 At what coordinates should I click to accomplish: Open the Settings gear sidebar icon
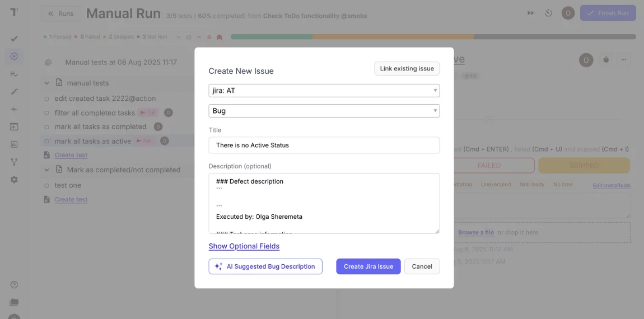pos(14,180)
